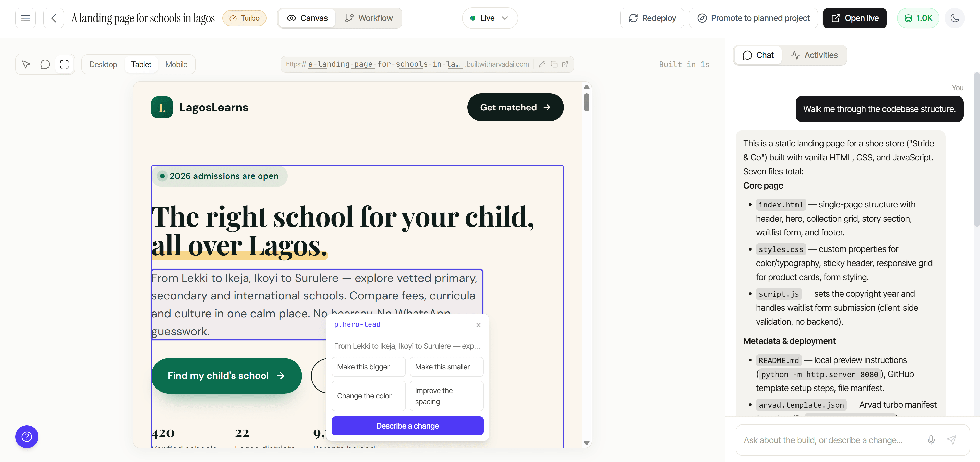Click the '2026 admissions are open' badge
The image size is (980, 462).
pyautogui.click(x=220, y=176)
